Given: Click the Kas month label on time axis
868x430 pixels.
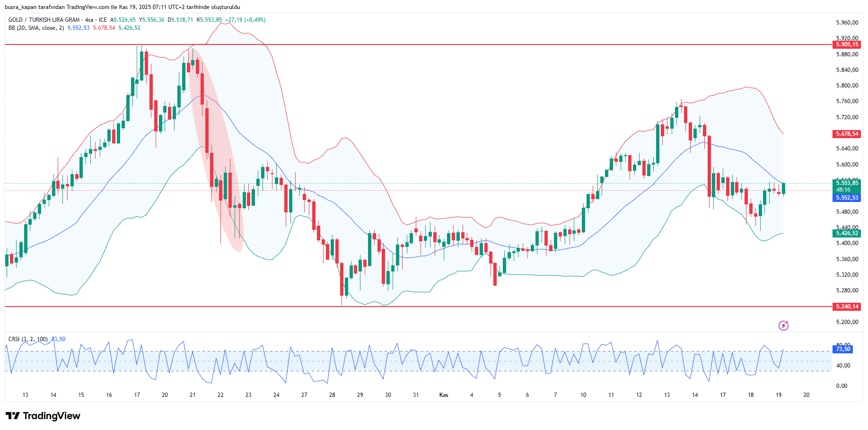Looking at the screenshot, I should coord(444,395).
